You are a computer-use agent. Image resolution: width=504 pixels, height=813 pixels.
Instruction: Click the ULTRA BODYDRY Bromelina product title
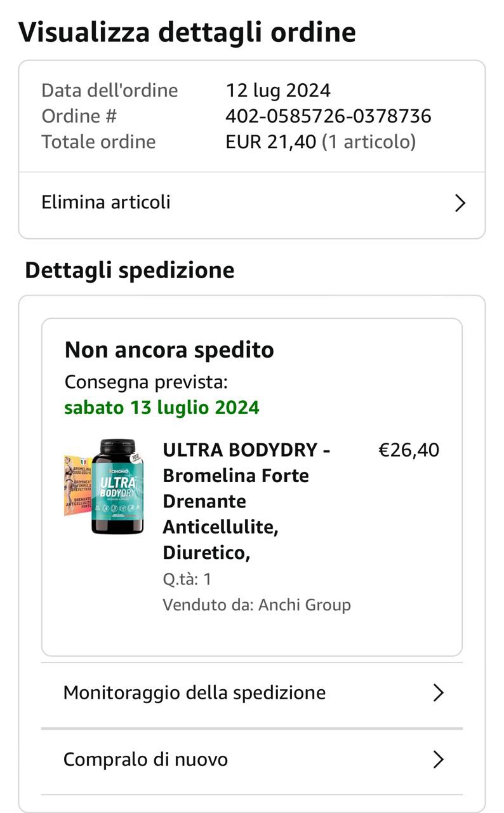246,501
